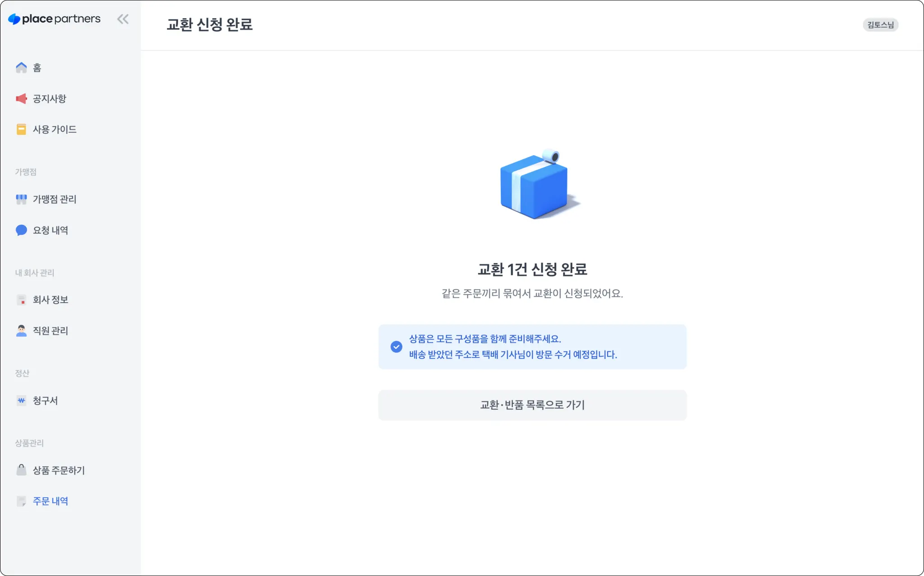Click the place partners logo

pos(55,19)
